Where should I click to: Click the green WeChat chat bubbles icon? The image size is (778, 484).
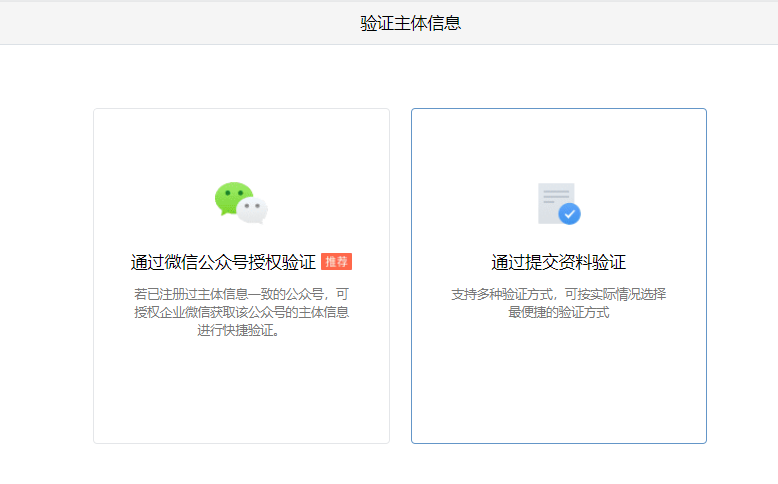[241, 203]
